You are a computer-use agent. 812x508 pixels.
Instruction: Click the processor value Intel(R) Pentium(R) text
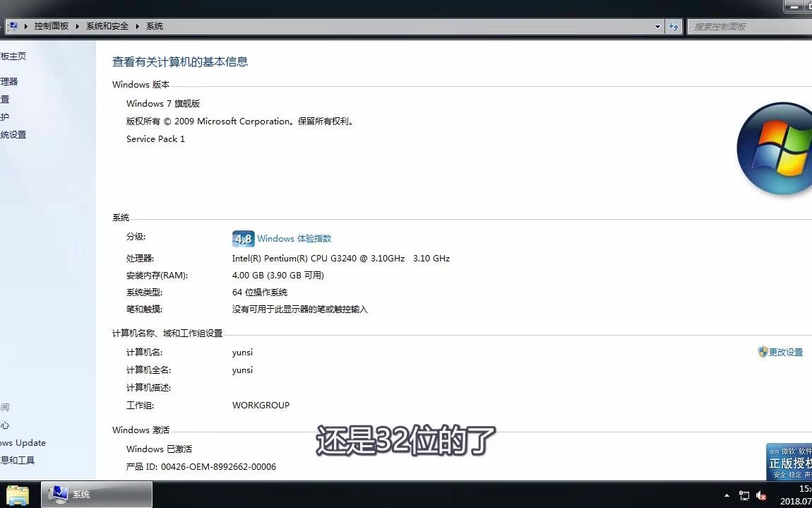click(341, 258)
